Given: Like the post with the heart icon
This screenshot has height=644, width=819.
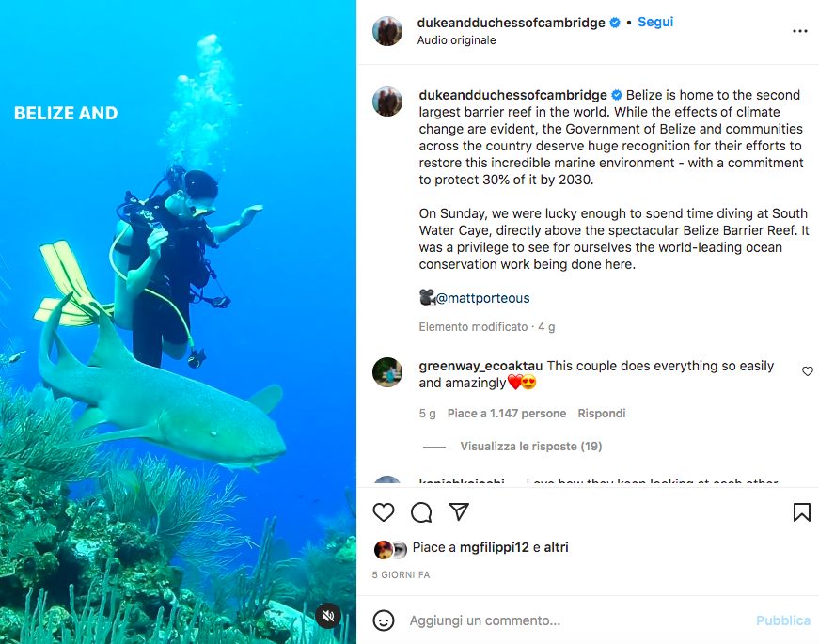Looking at the screenshot, I should (x=384, y=512).
